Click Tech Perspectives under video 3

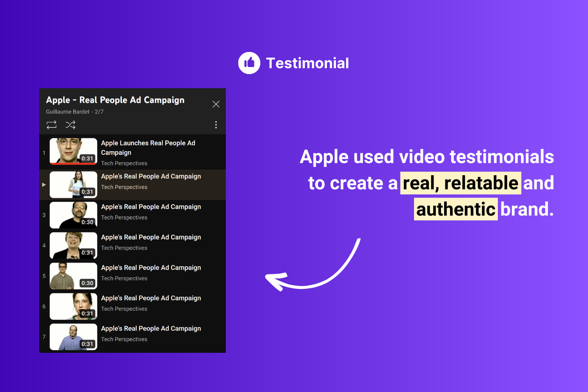(x=124, y=217)
